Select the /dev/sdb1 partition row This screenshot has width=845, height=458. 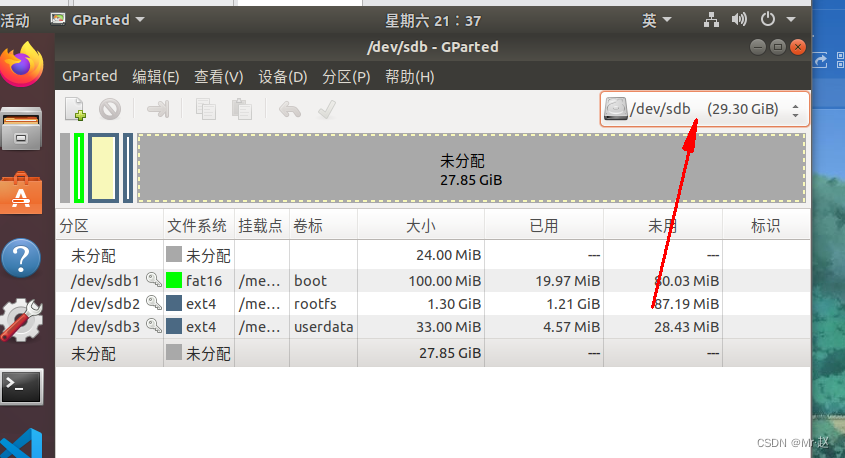coord(433,281)
